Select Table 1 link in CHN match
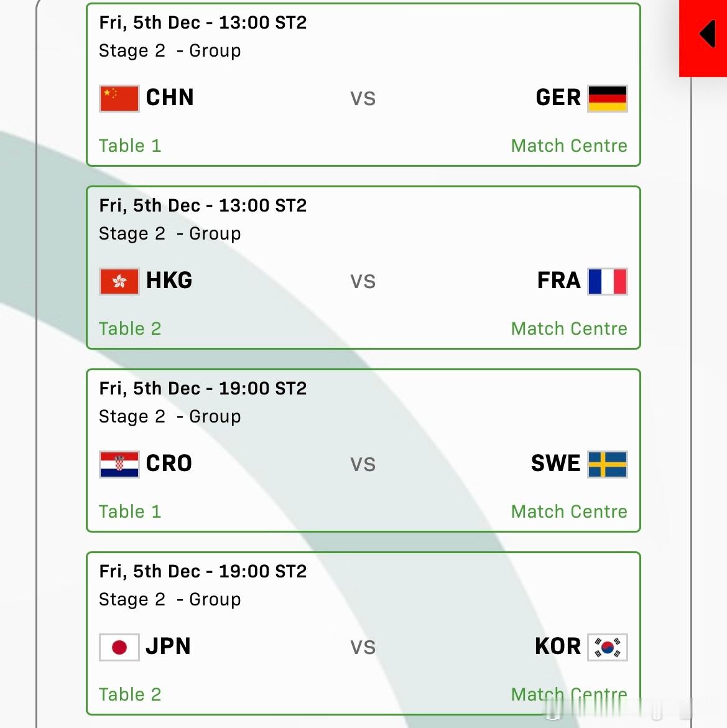 (x=130, y=146)
